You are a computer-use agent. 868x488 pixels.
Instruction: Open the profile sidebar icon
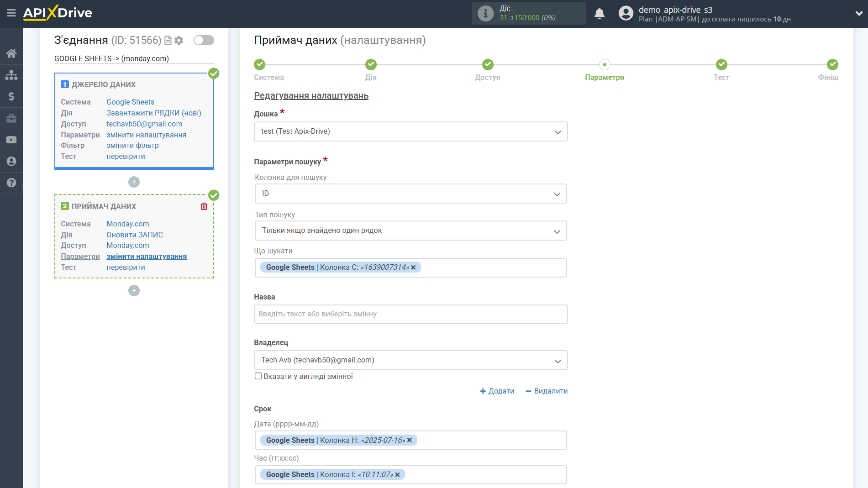tap(11, 161)
